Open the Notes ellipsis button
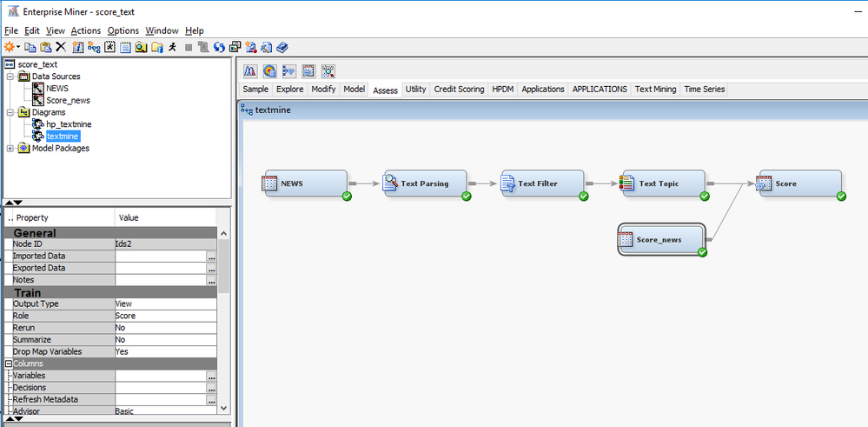The image size is (868, 427). click(211, 280)
